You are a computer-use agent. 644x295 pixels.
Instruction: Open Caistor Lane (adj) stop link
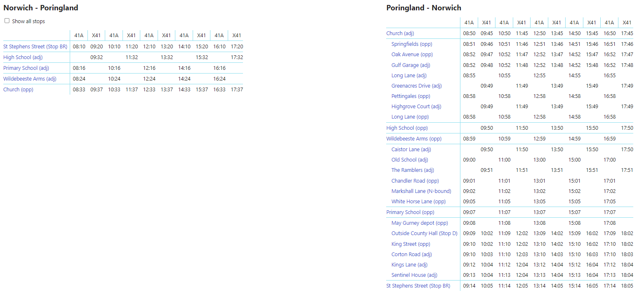[x=411, y=150]
